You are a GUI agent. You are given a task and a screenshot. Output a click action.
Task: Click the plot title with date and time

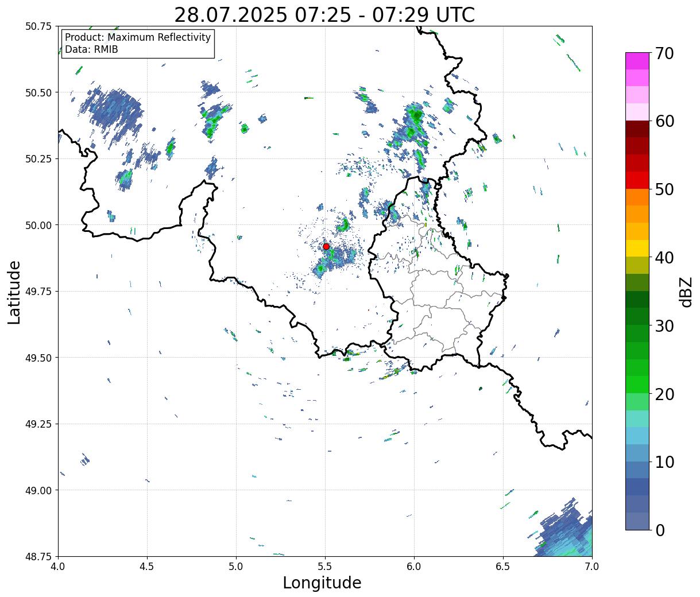(324, 15)
